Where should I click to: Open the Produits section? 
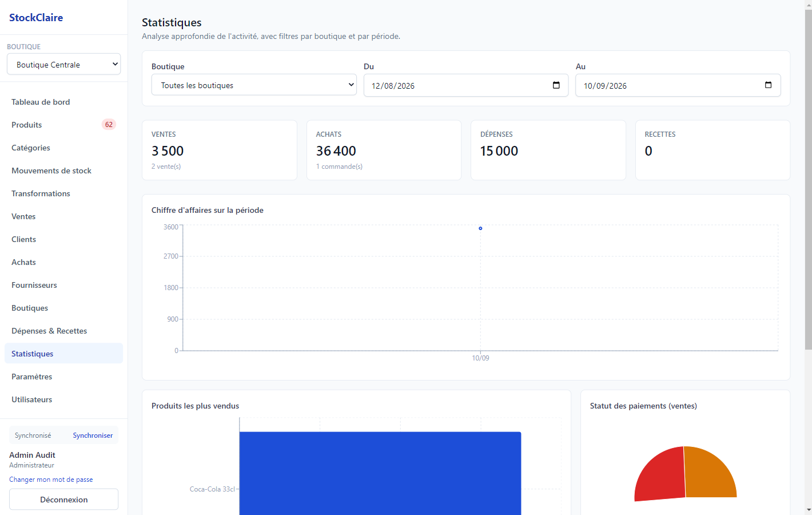point(63,125)
